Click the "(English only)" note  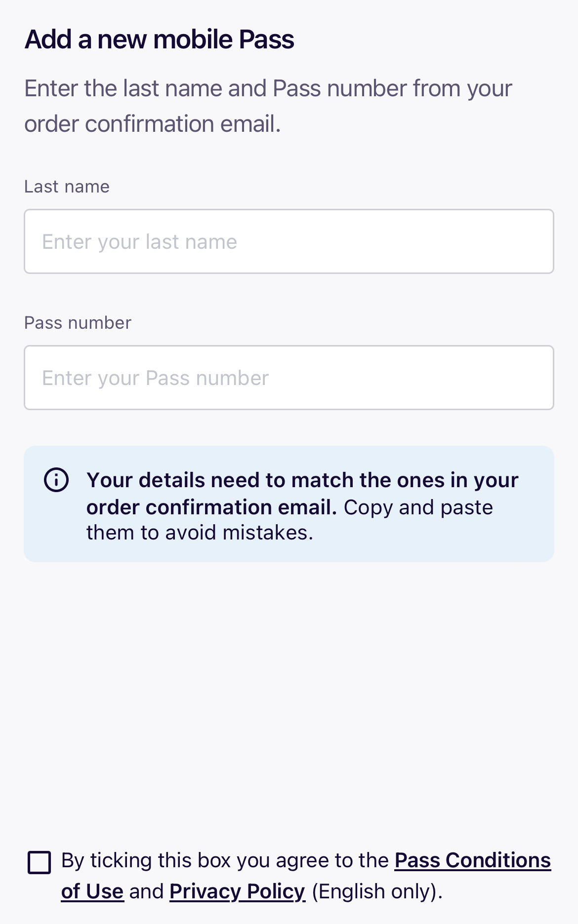pos(377,891)
